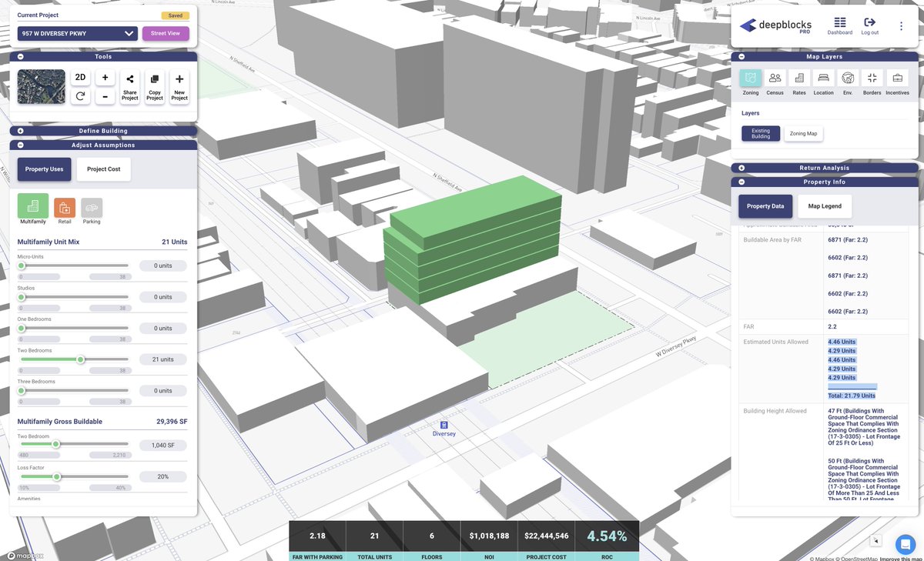The image size is (924, 561).
Task: Expand the Define Building panel
Action: pyautogui.click(x=21, y=131)
